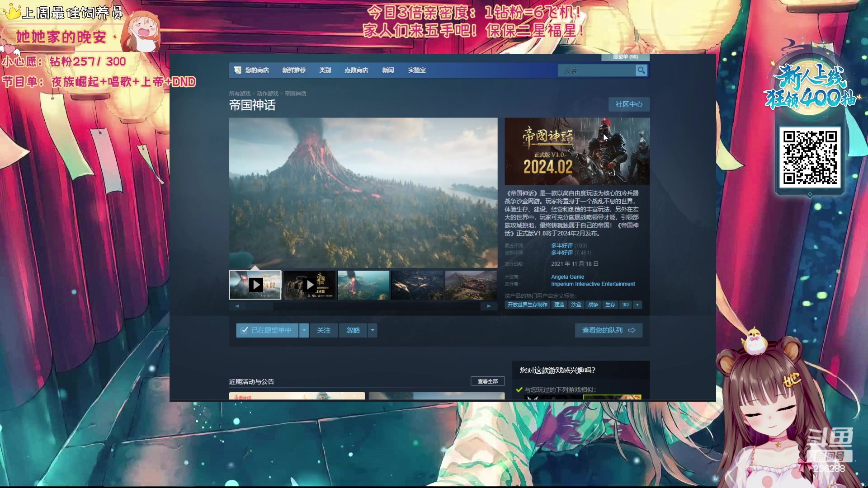Open the 实验室 labs tab
The height and width of the screenshot is (488, 868).
(417, 70)
